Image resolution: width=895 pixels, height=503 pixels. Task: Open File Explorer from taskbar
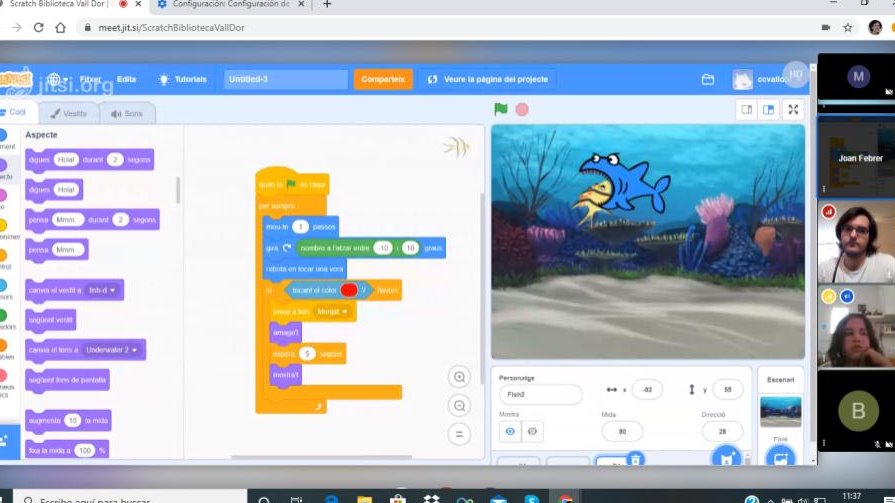[364, 499]
